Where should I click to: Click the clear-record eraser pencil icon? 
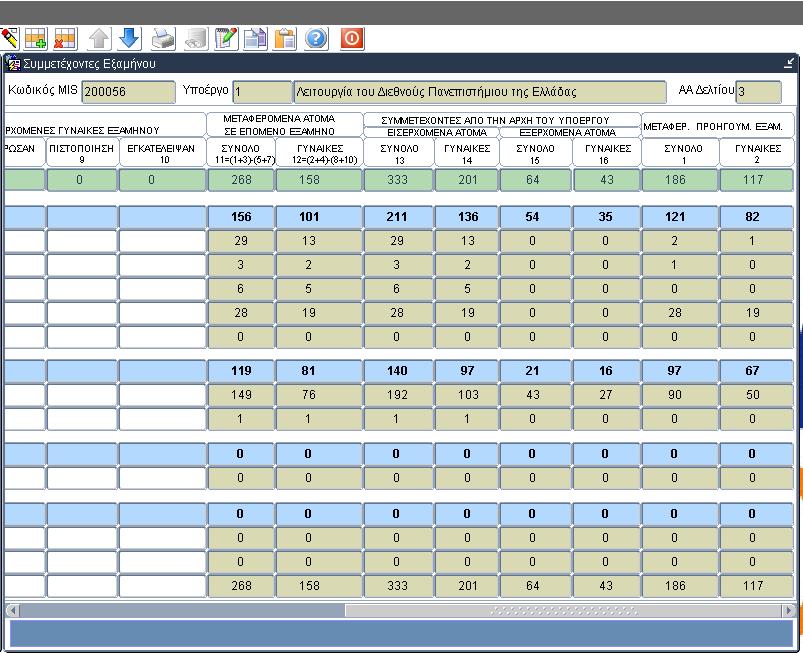pyautogui.click(x=9, y=38)
